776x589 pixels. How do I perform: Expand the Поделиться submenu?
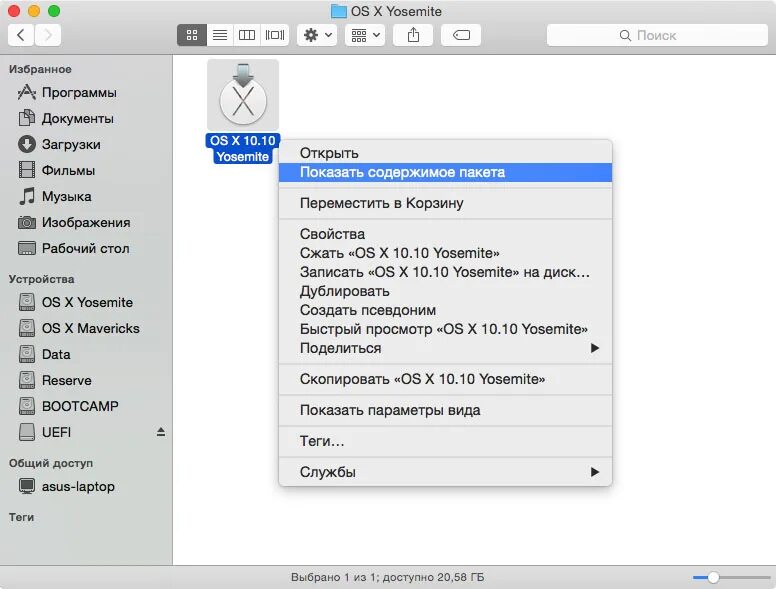(x=445, y=348)
